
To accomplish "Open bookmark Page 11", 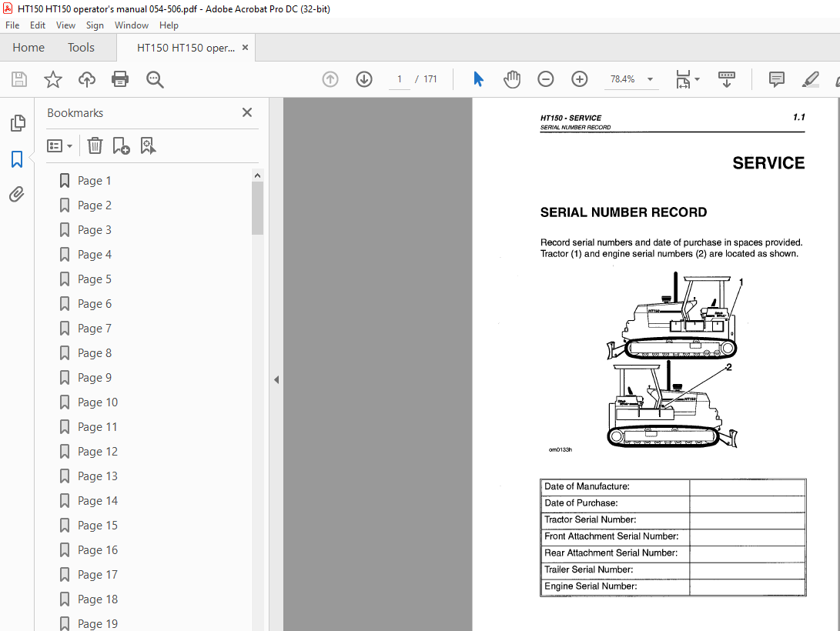I will 97,427.
